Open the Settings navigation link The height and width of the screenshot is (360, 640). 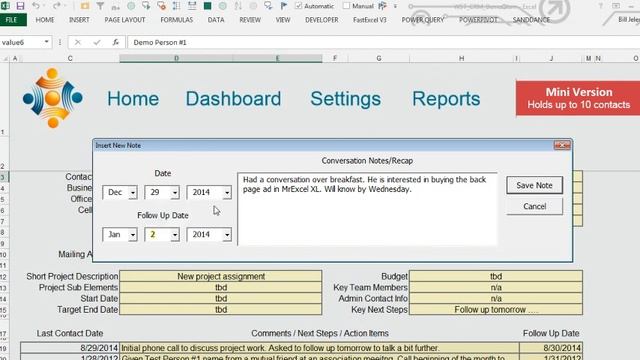pyautogui.click(x=346, y=99)
